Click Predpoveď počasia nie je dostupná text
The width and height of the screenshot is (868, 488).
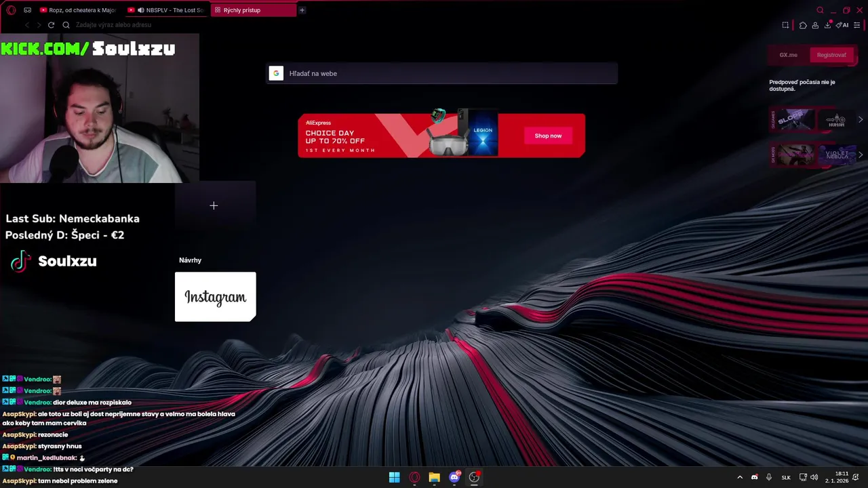tap(802, 85)
